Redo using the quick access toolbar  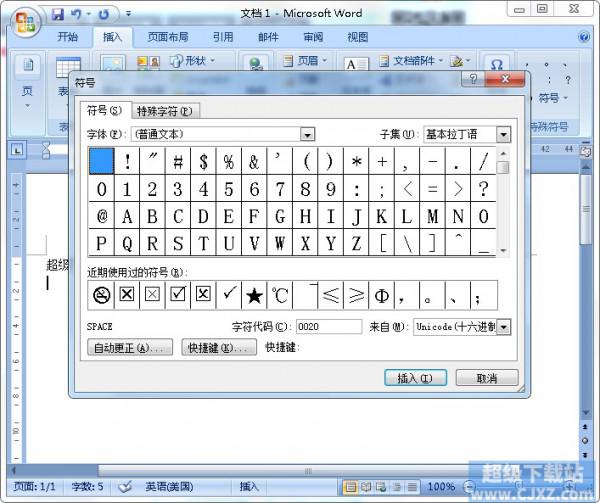pyautogui.click(x=104, y=15)
